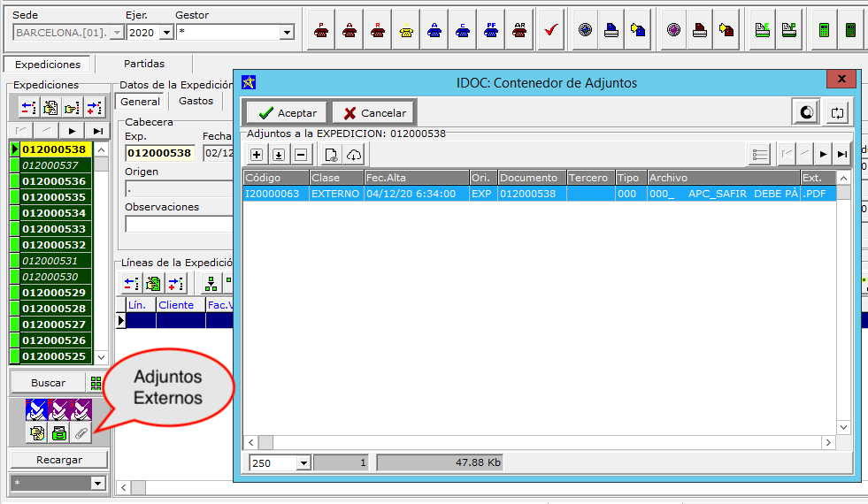This screenshot has width=868, height=504.
Task: Open the Ejer. year dropdown
Action: [165, 33]
